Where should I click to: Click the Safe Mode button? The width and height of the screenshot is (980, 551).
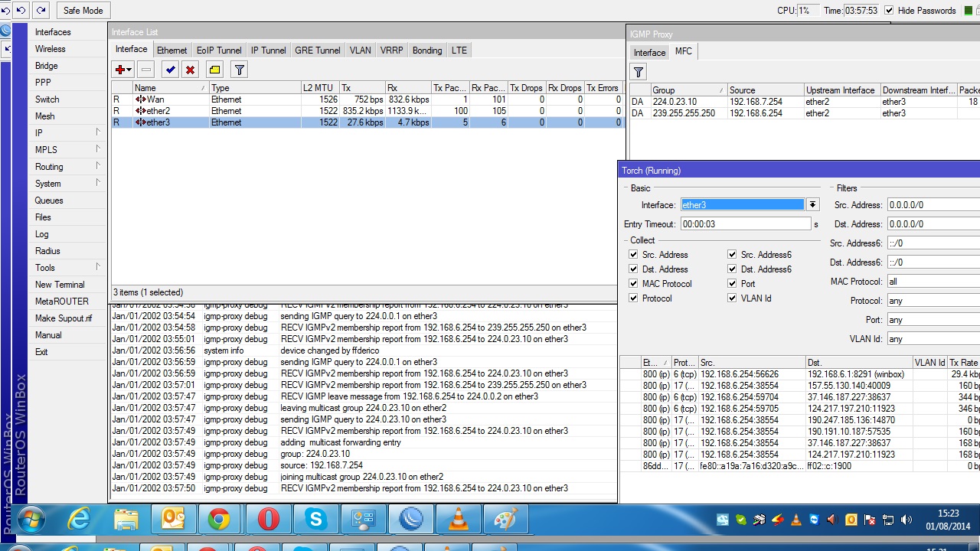tap(83, 11)
